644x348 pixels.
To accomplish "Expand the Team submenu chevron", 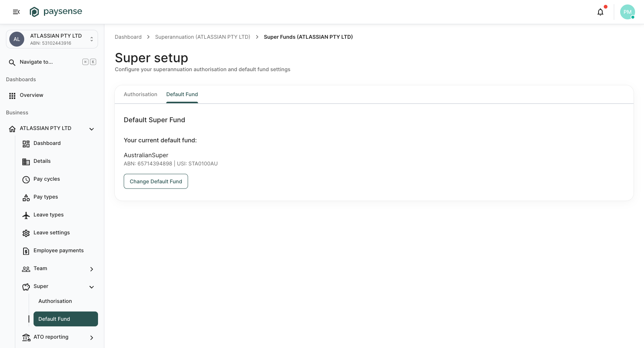I will pyautogui.click(x=92, y=269).
